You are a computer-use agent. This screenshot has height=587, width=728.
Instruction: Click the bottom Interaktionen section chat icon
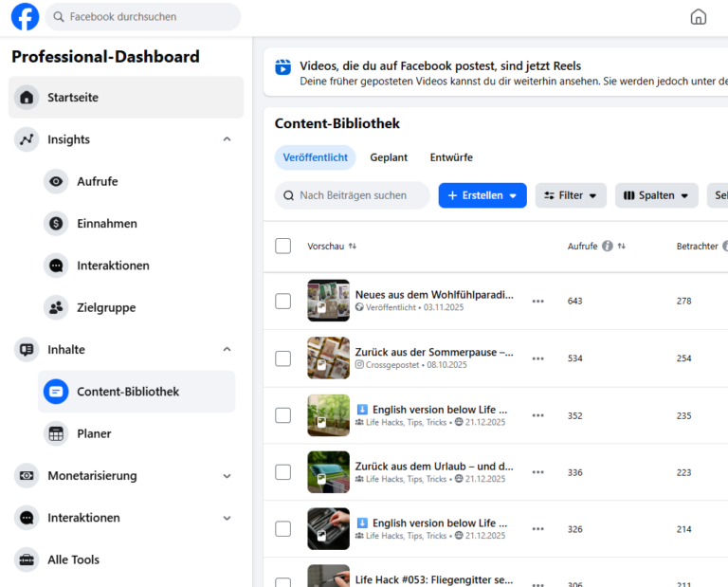point(27,518)
